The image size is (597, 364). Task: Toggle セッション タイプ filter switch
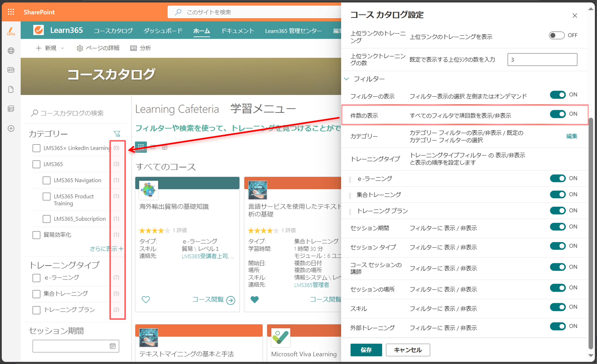click(x=558, y=246)
